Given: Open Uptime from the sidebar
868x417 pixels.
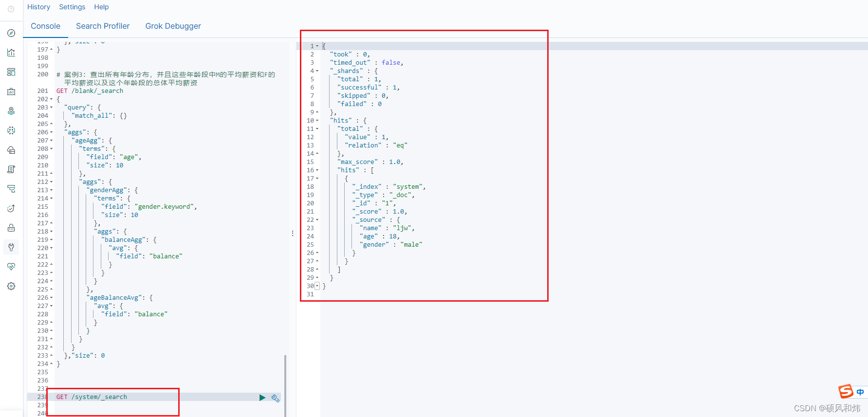Looking at the screenshot, I should (11, 208).
